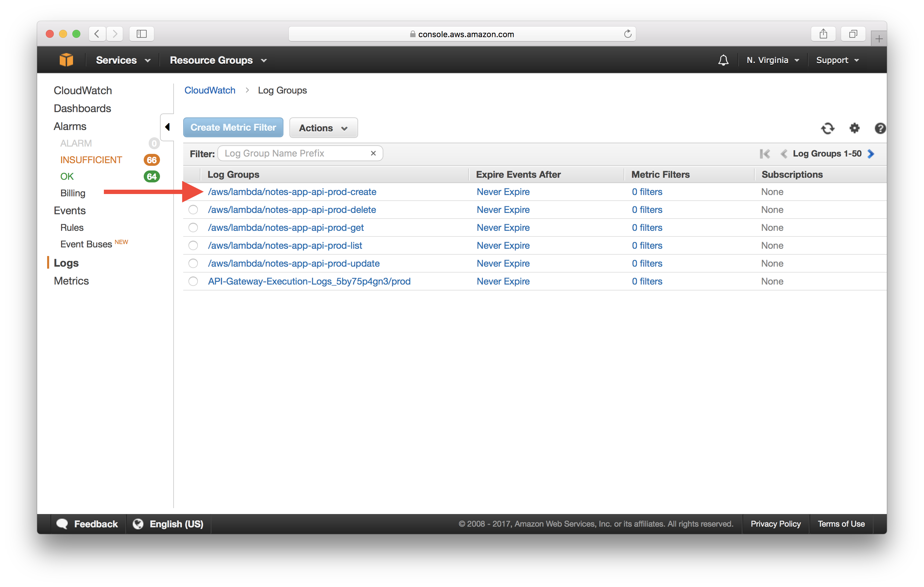Click the Safari address bar
924x587 pixels.
pos(462,34)
